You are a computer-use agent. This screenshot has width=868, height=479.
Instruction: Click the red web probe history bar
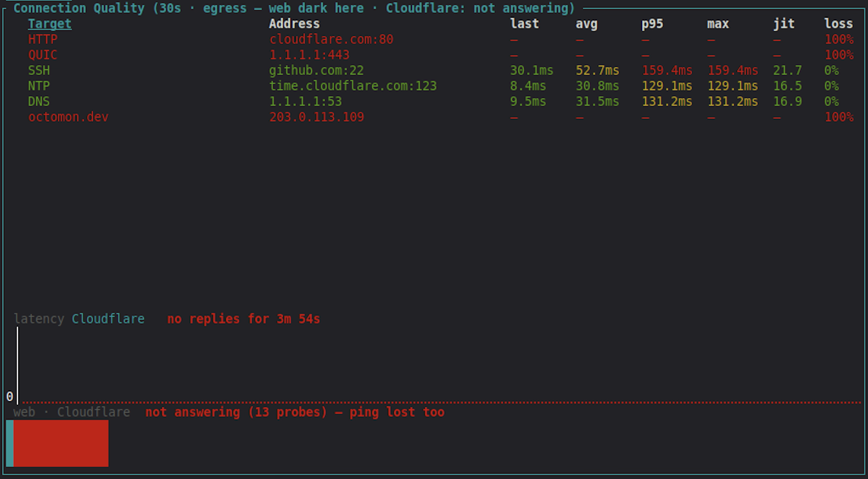pyautogui.click(x=61, y=444)
